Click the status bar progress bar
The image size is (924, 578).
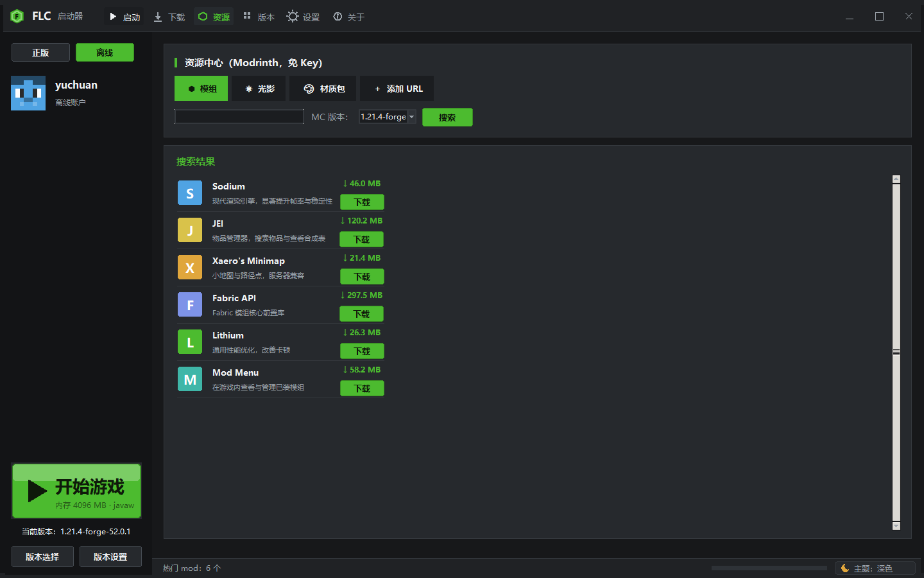[x=769, y=568]
